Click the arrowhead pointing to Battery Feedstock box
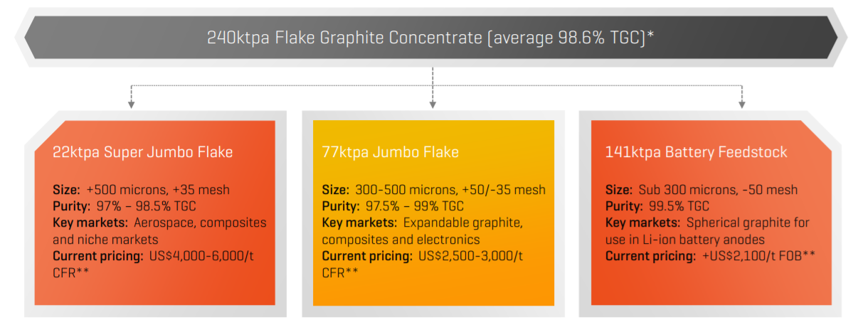This screenshot has height=327, width=868. point(741,104)
